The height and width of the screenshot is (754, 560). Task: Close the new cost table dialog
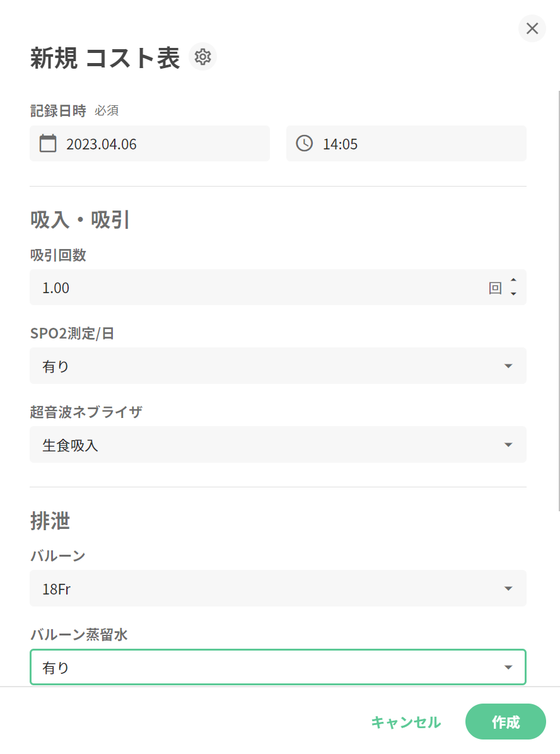pos(532,28)
